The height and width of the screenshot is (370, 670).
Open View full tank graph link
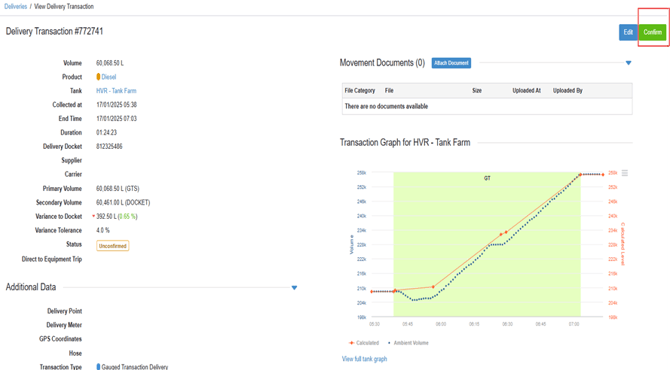tap(364, 359)
